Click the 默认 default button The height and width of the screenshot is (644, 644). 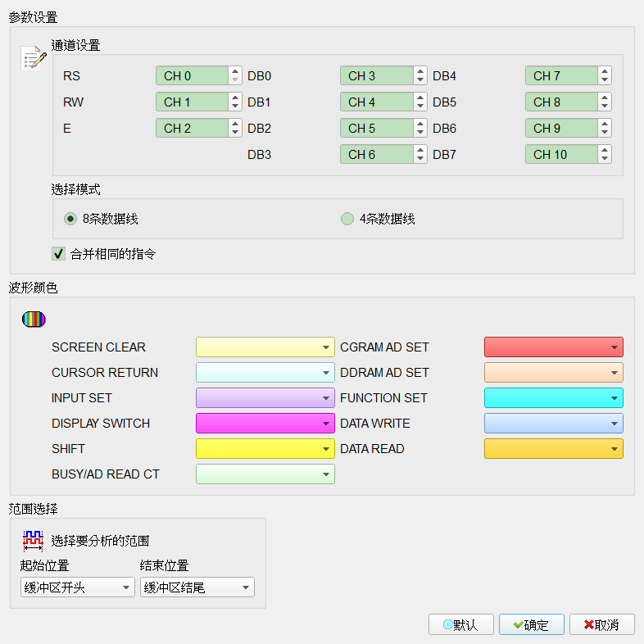click(x=460, y=624)
